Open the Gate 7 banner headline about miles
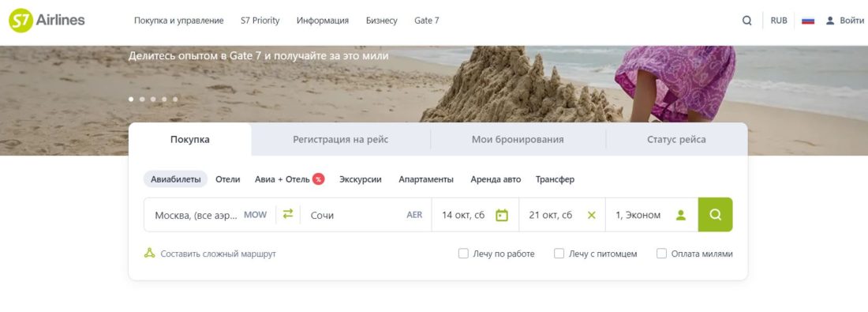The image size is (868, 312). click(x=259, y=56)
